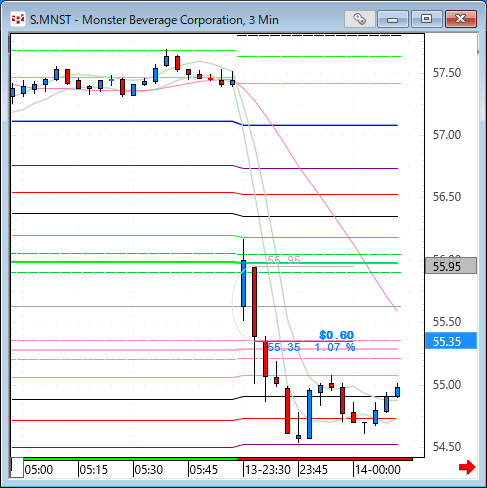Image resolution: width=487 pixels, height=488 pixels.
Task: Click the 05:30 time axis label
Action: pos(149,470)
